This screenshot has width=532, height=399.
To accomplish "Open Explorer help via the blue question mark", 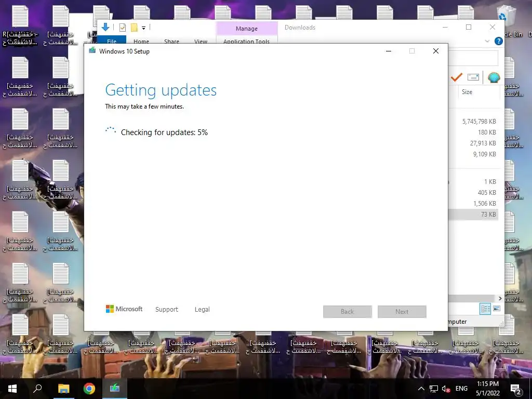I will click(x=499, y=41).
